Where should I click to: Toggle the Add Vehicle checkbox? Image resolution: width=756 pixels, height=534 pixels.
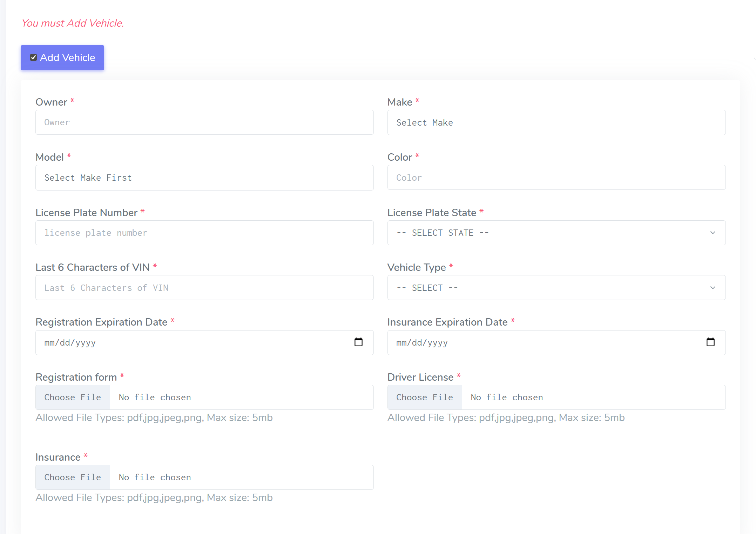pyautogui.click(x=33, y=58)
